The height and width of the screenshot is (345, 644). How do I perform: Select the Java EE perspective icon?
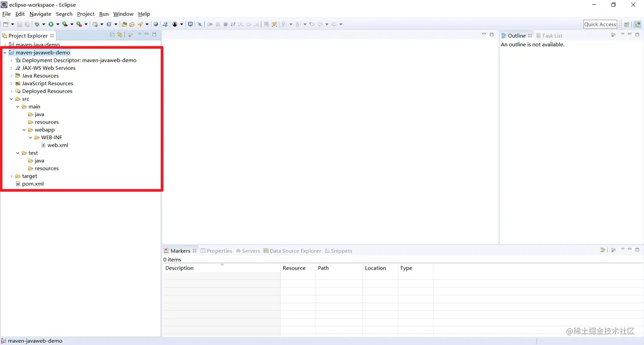[x=637, y=24]
